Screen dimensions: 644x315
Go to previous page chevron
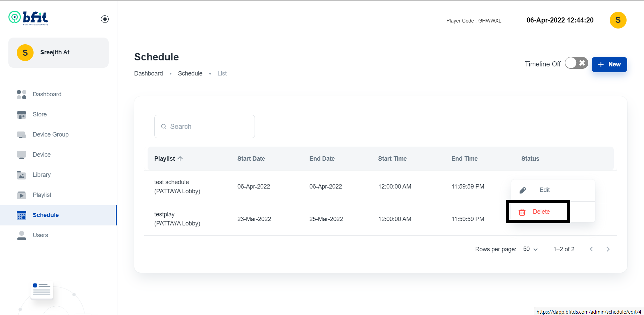coord(591,249)
